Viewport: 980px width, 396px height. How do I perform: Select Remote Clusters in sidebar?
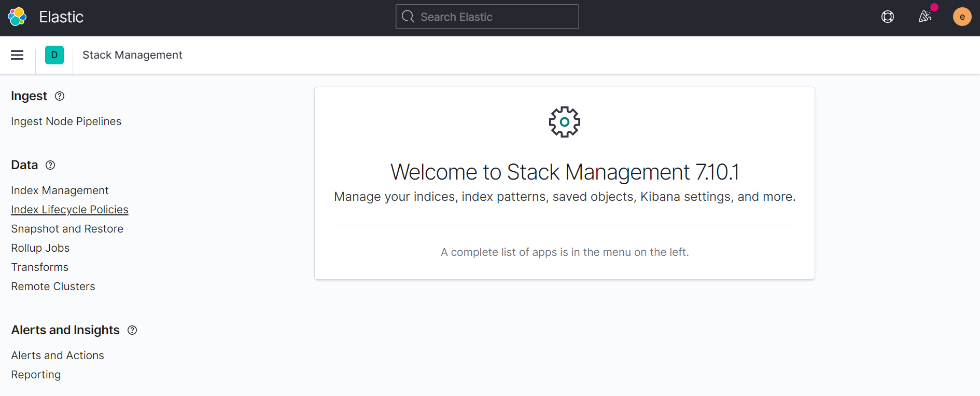pyautogui.click(x=53, y=286)
